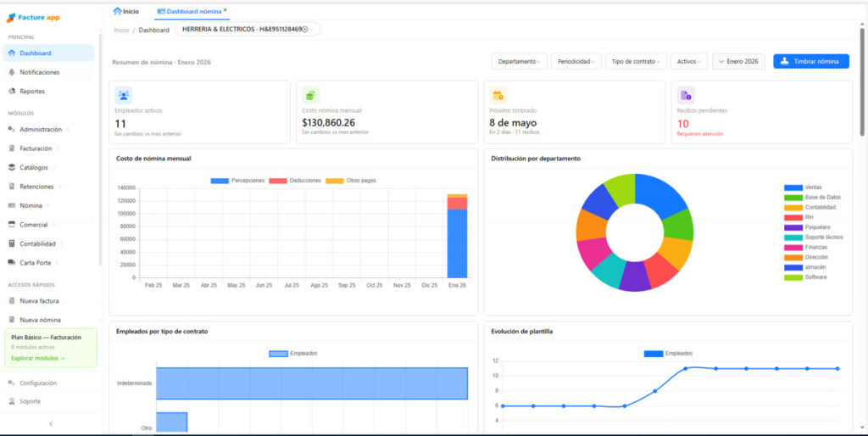Click the Recibos pendientes value 10
868x436 pixels.
click(683, 124)
